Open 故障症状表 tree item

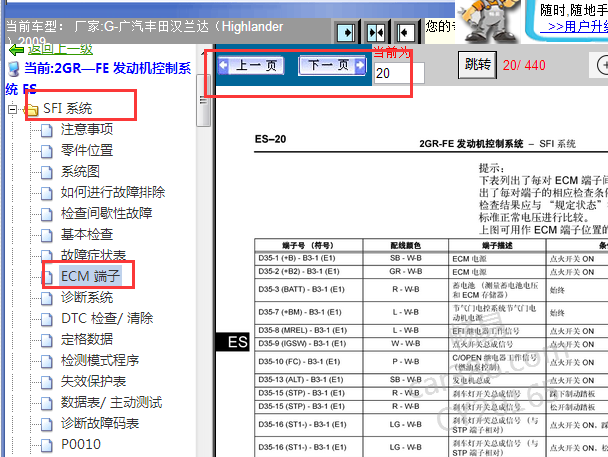point(93,255)
